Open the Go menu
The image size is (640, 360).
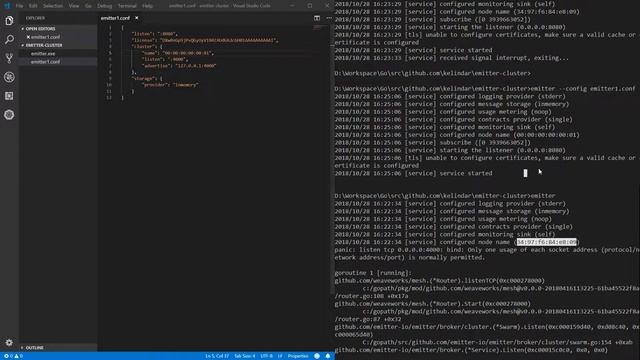coord(88,6)
